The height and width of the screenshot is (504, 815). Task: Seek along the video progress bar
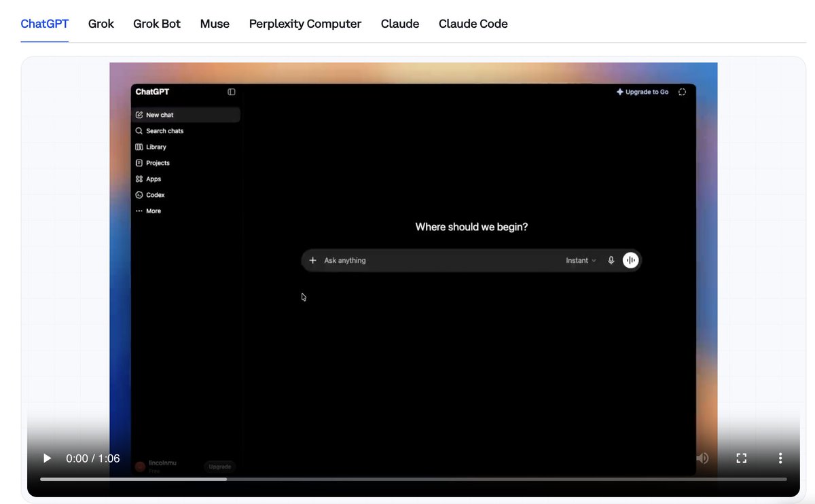pos(414,479)
